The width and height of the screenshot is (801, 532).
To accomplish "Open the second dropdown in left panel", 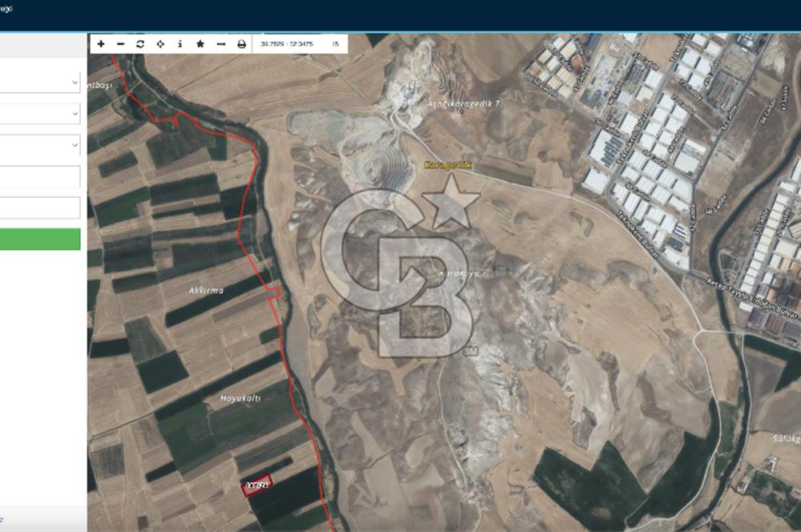I will coord(40,114).
